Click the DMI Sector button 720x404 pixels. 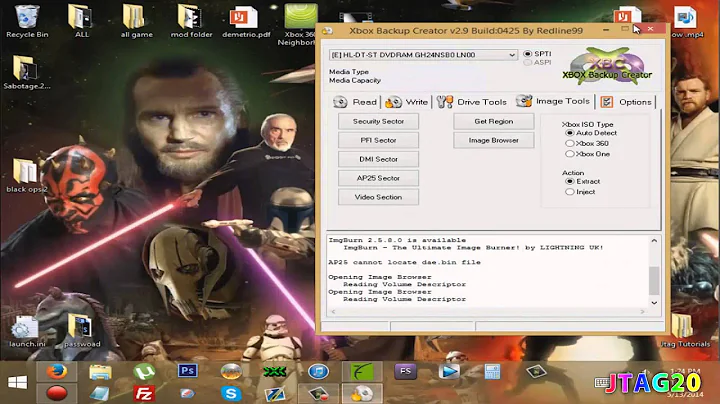378,159
